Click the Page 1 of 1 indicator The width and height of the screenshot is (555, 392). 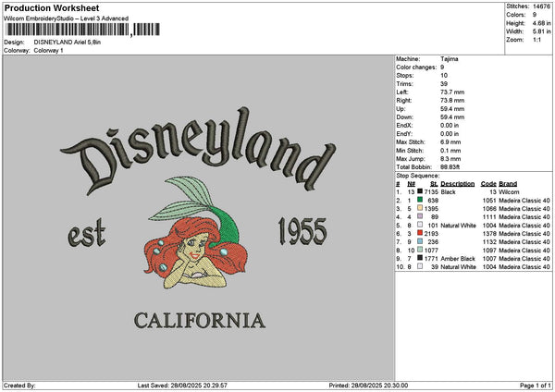(536, 386)
